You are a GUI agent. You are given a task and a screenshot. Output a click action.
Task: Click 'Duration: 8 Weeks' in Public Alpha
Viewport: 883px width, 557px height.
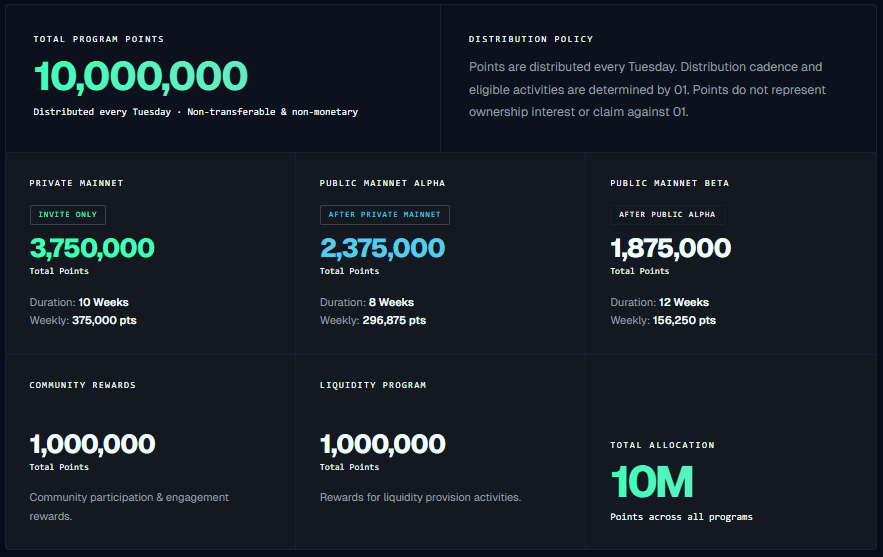pyautogui.click(x=367, y=302)
